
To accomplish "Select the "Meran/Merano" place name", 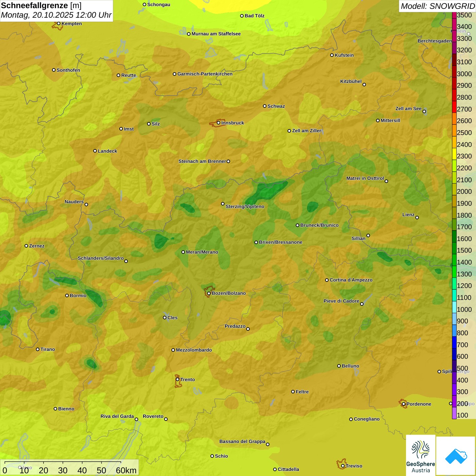I will click(202, 252).
